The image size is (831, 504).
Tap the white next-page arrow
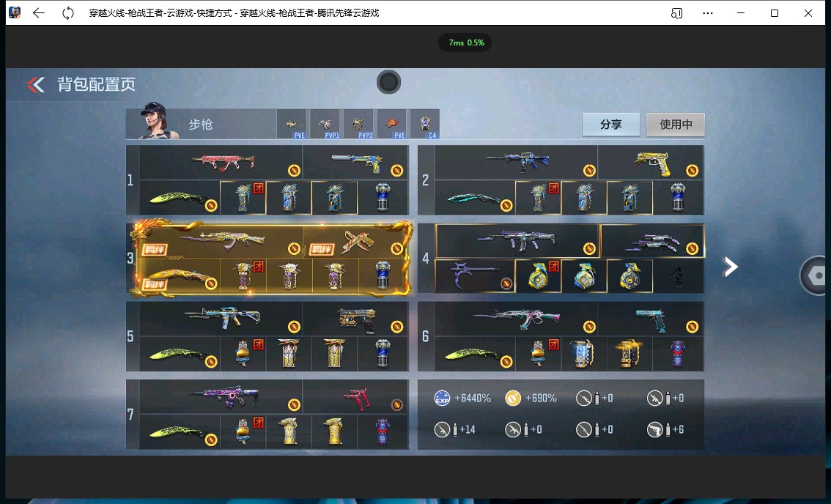click(731, 267)
